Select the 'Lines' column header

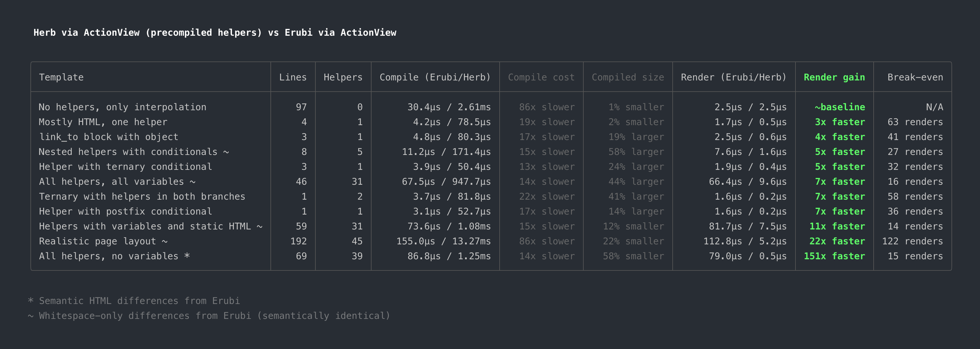tap(292, 77)
